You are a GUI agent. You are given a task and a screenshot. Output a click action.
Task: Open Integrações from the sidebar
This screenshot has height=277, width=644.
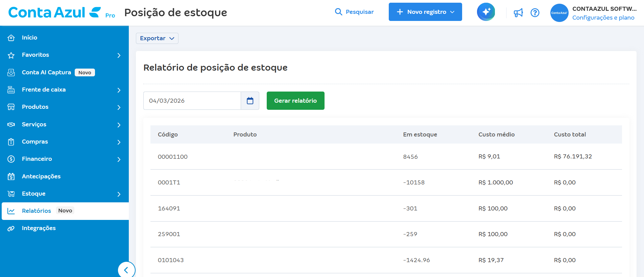tap(39, 228)
